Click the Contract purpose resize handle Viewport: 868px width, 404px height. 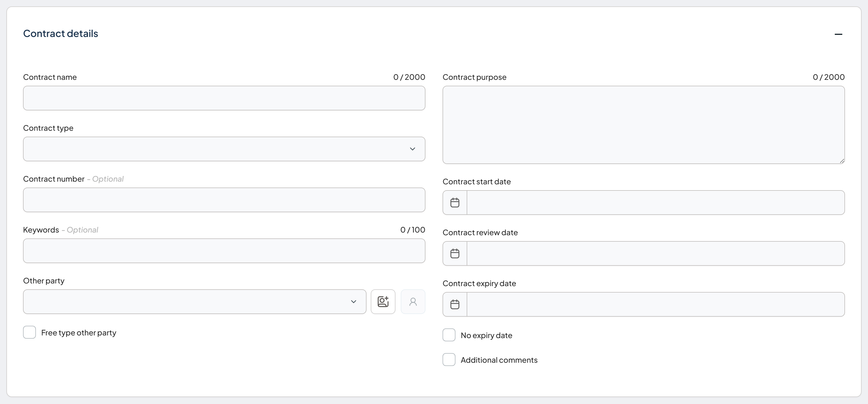(x=842, y=161)
